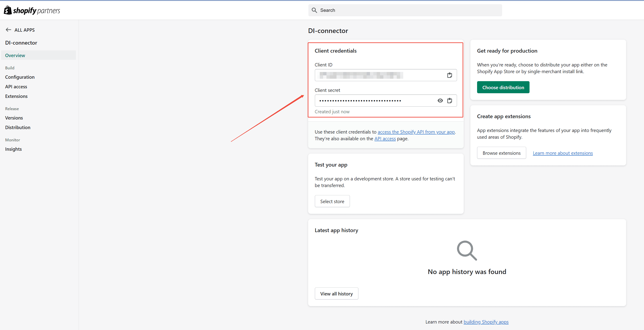Image resolution: width=644 pixels, height=330 pixels.
Task: Click the 'Created just now' text
Action: 332,112
